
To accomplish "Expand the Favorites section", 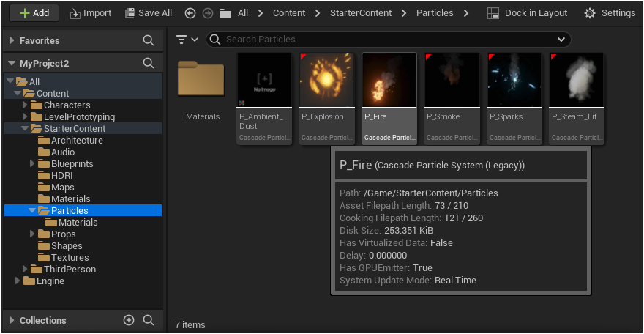I will pyautogui.click(x=12, y=40).
